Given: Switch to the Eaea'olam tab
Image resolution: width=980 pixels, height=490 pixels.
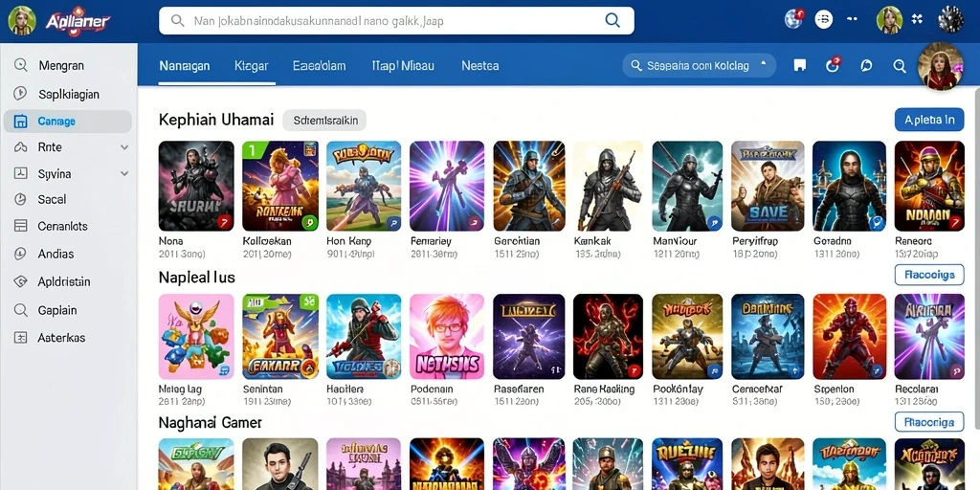Looking at the screenshot, I should [319, 66].
